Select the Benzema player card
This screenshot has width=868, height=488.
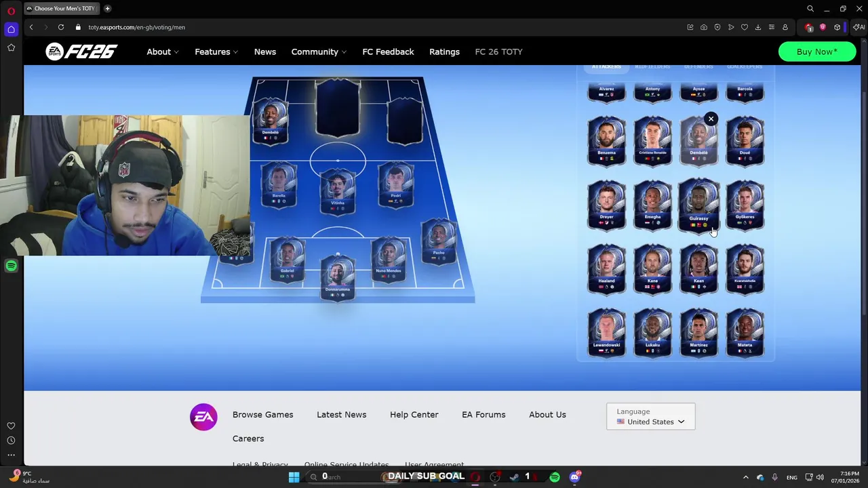606,141
